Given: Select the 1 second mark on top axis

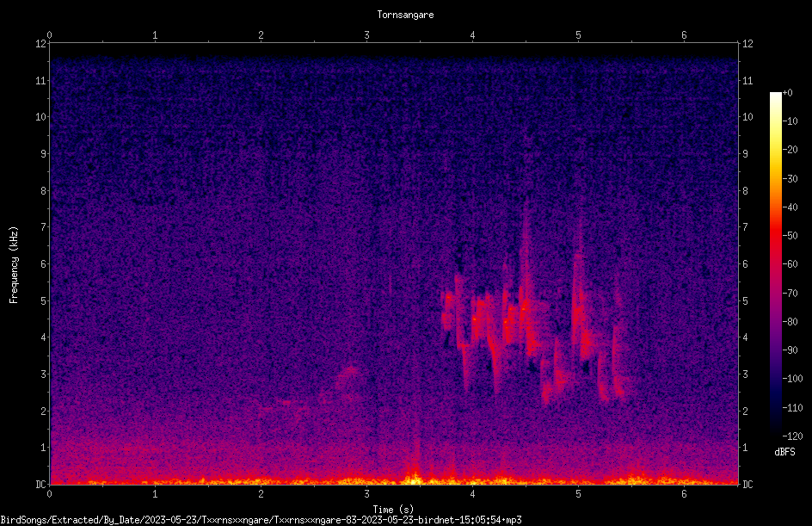Looking at the screenshot, I should point(155,35).
